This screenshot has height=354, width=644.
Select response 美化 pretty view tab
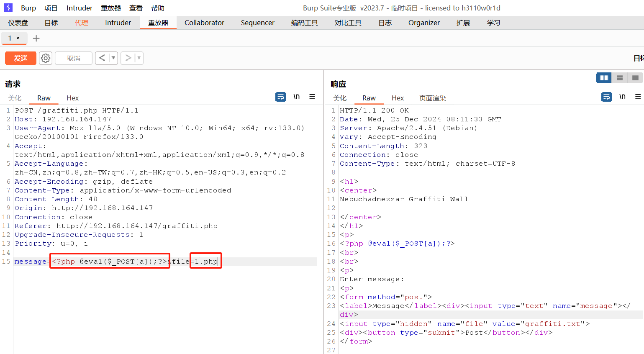coord(340,98)
